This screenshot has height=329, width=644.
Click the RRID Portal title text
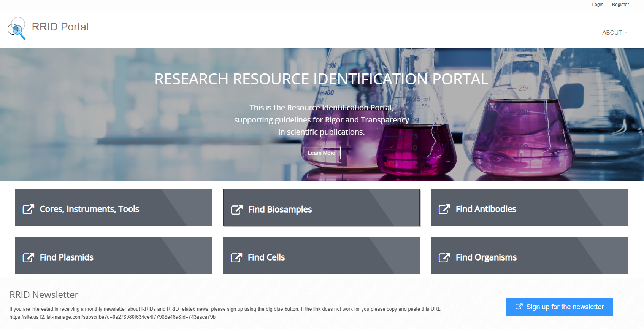60,27
